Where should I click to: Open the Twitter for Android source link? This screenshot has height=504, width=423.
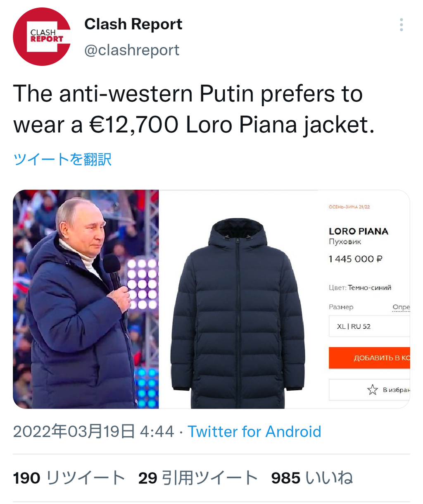click(254, 432)
